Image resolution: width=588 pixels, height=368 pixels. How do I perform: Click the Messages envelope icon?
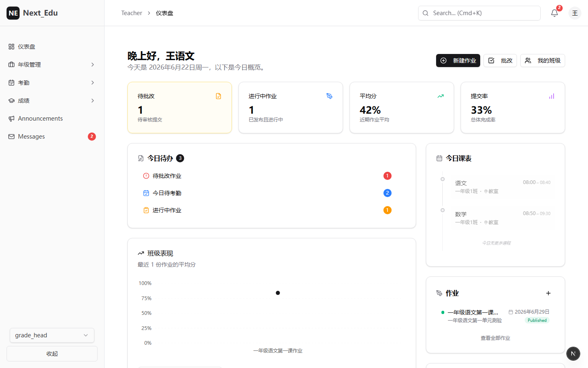(x=11, y=137)
